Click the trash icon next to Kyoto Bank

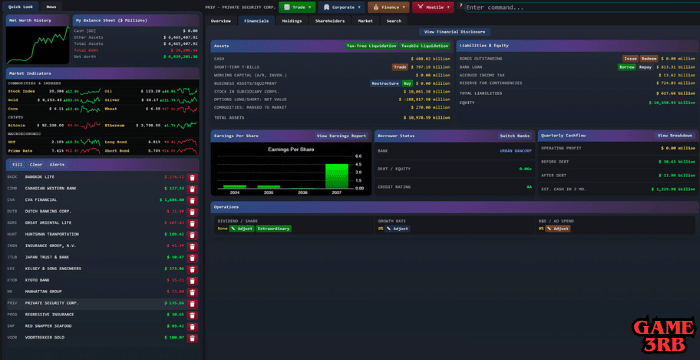192,281
